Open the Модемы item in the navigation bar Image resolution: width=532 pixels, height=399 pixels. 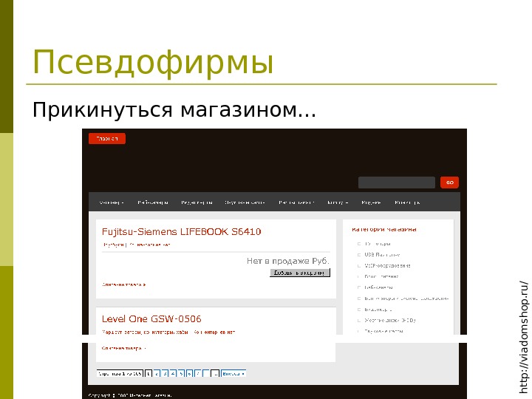tap(371, 202)
